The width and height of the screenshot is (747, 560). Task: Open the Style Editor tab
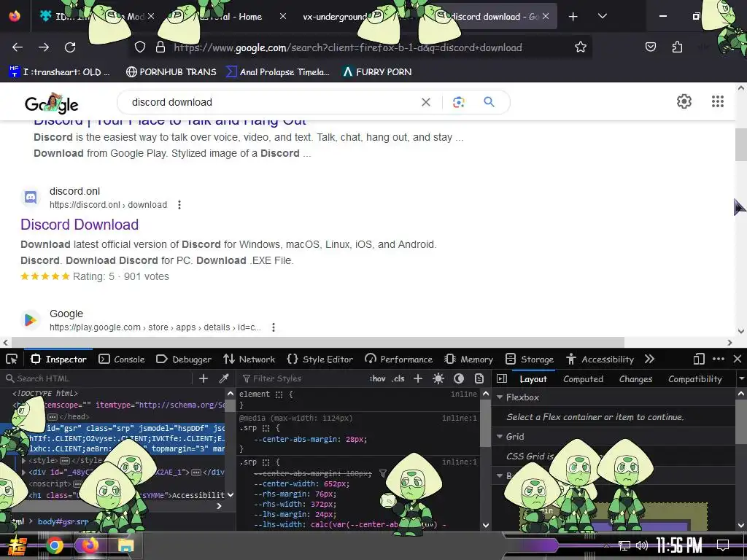[x=320, y=359]
